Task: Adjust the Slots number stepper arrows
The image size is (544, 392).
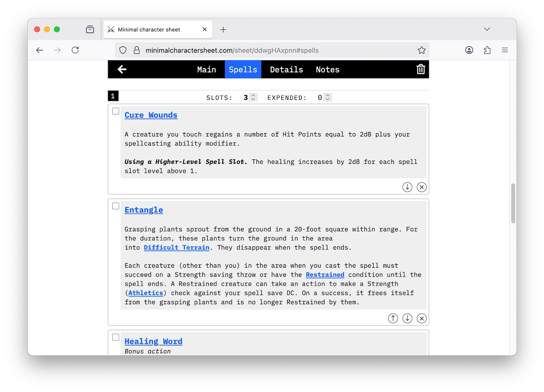Action: (x=253, y=97)
